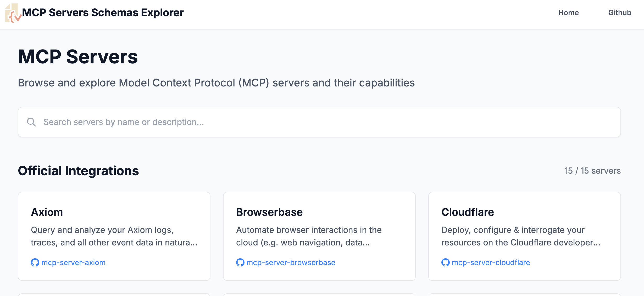Click the 'Browse and explore Model Context Protocol' subtitle

point(216,83)
